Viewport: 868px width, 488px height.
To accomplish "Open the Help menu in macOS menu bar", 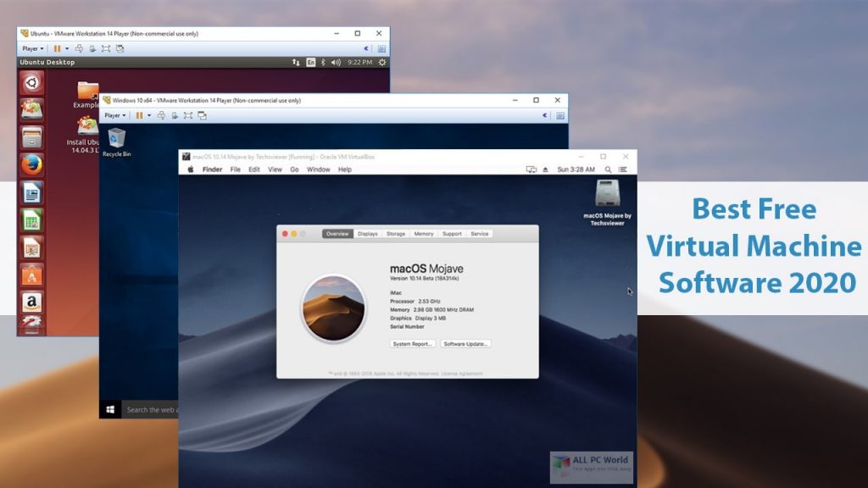I will click(x=345, y=169).
